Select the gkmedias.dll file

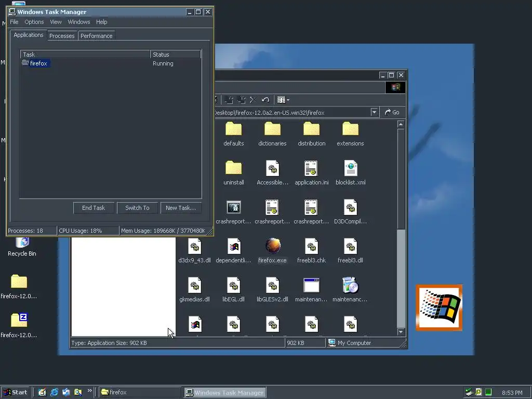pyautogui.click(x=194, y=290)
